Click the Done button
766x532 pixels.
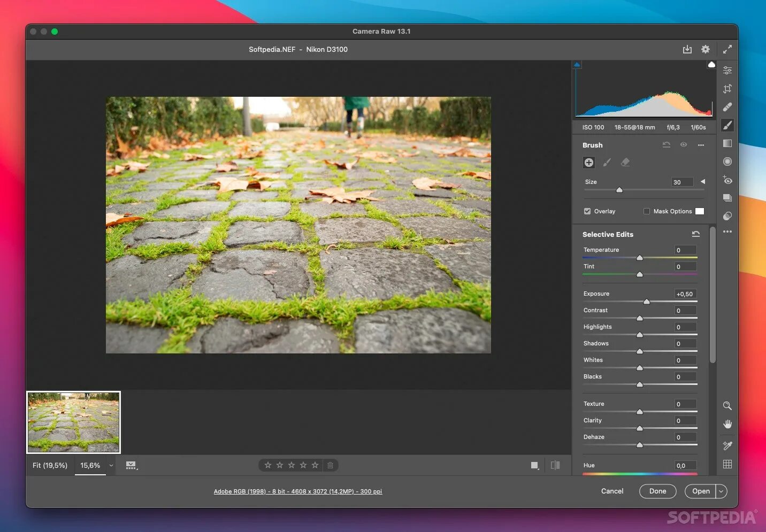[658, 491]
